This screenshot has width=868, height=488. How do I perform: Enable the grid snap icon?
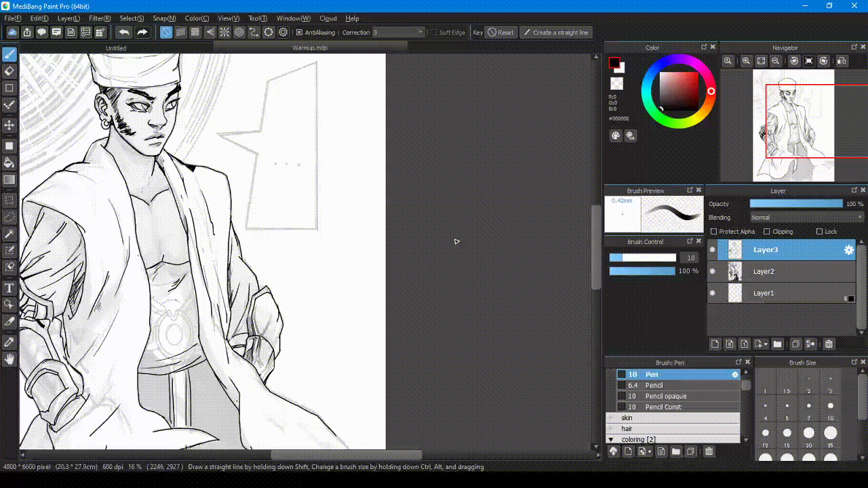pos(195,32)
